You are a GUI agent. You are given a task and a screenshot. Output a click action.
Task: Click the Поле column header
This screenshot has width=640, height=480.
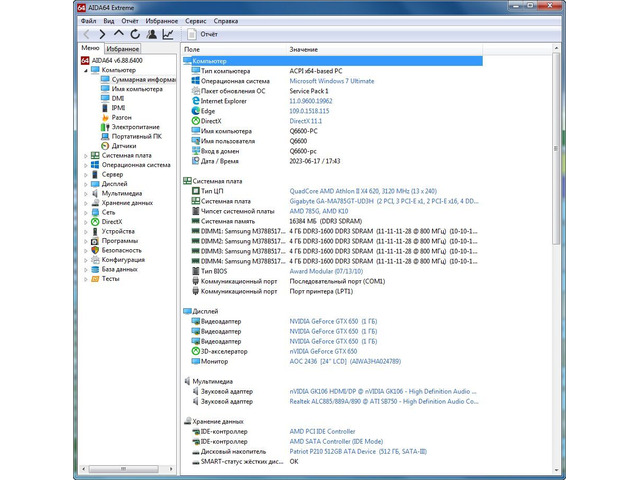pos(234,49)
